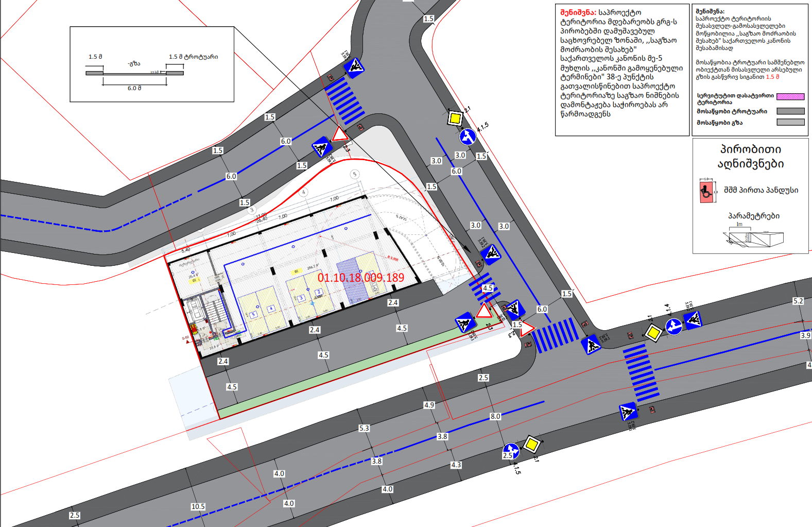
Task: Click the yellow priority road sign at bottom
Action: [x=531, y=444]
